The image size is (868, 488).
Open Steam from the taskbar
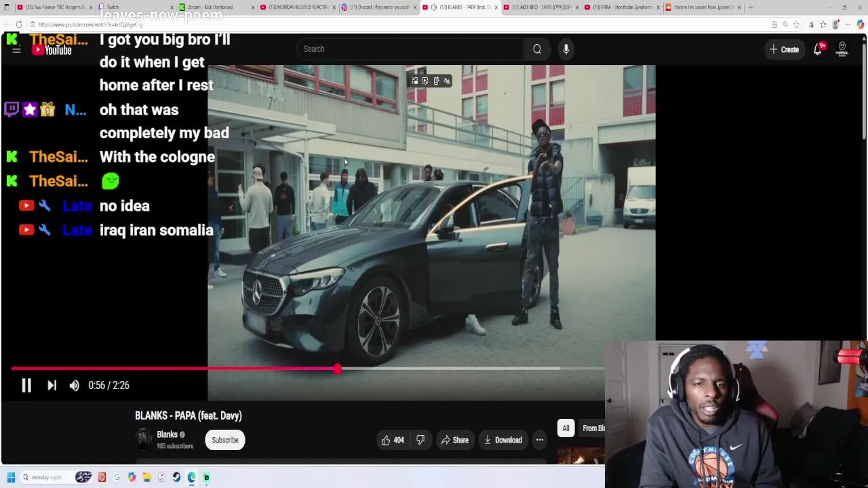[176, 477]
